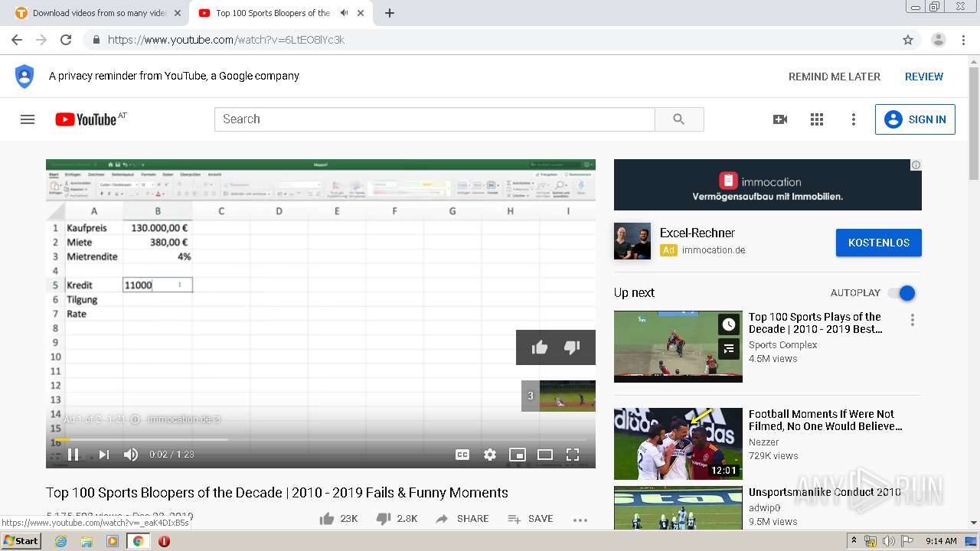Open the Windows Start menu
This screenshot has width=980, height=551.
tap(21, 541)
